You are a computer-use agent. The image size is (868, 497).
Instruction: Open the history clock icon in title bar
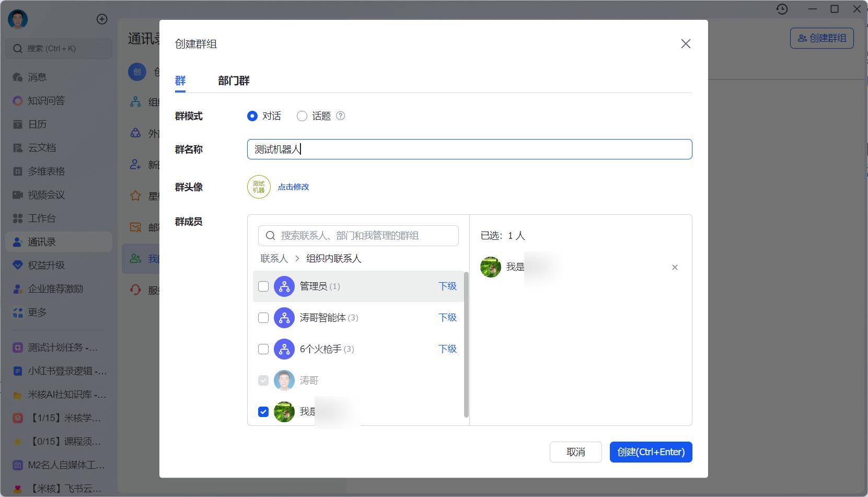point(782,9)
